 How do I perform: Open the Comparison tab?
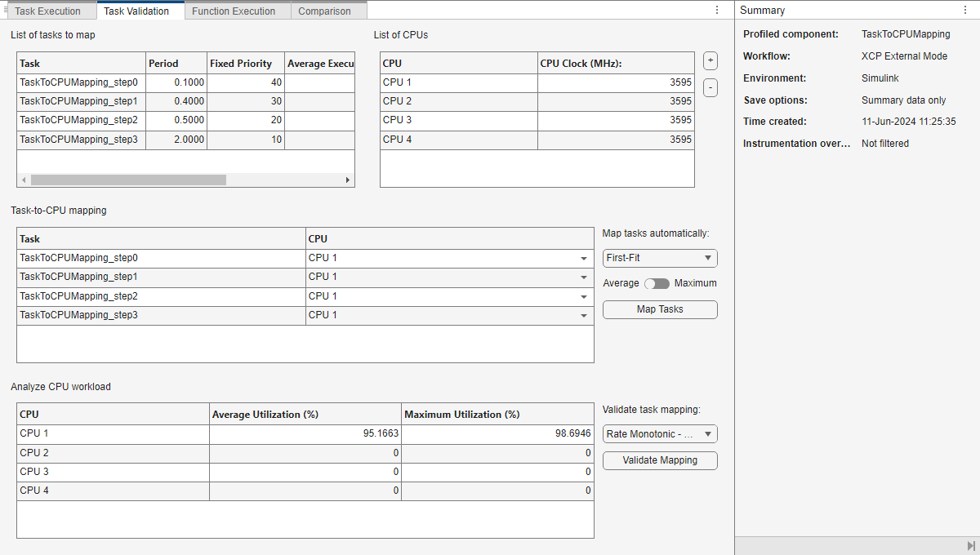[x=324, y=11]
